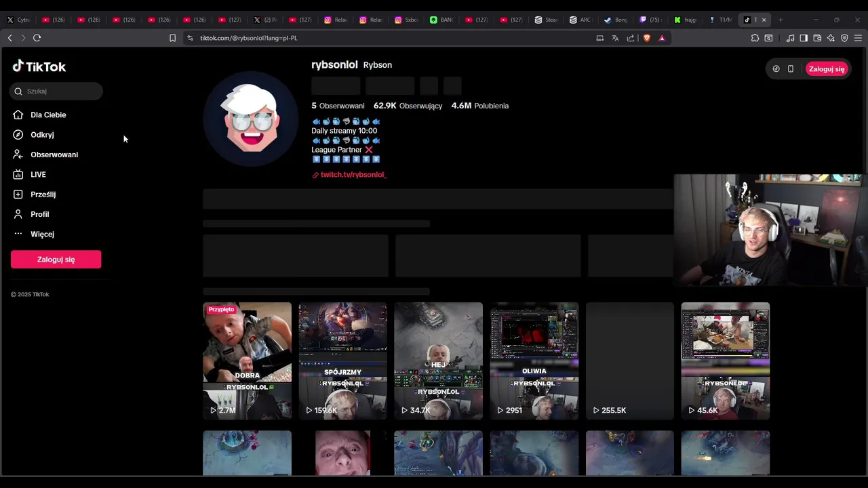Screen dimensions: 868x488
Task: Switch to the Bong Steam tab
Action: [x=616, y=20]
